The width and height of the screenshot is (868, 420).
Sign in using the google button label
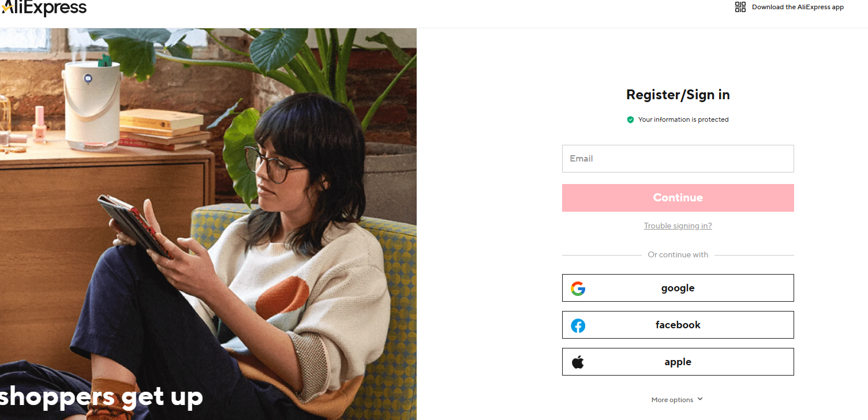coord(678,288)
